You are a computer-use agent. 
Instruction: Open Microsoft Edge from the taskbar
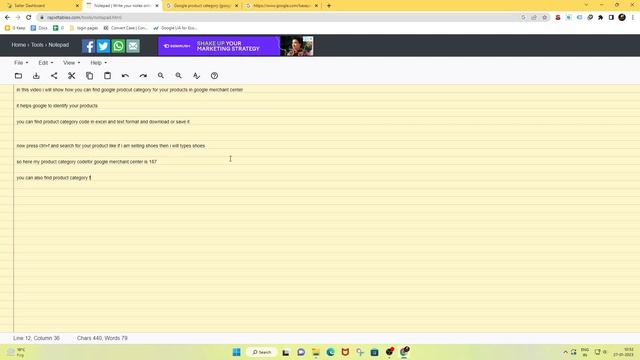click(x=330, y=352)
